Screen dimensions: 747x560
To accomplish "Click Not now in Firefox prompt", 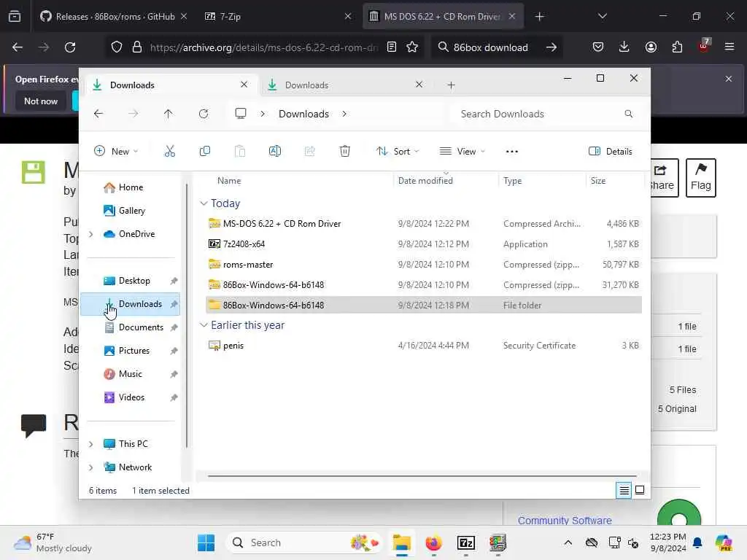I will coord(41,101).
